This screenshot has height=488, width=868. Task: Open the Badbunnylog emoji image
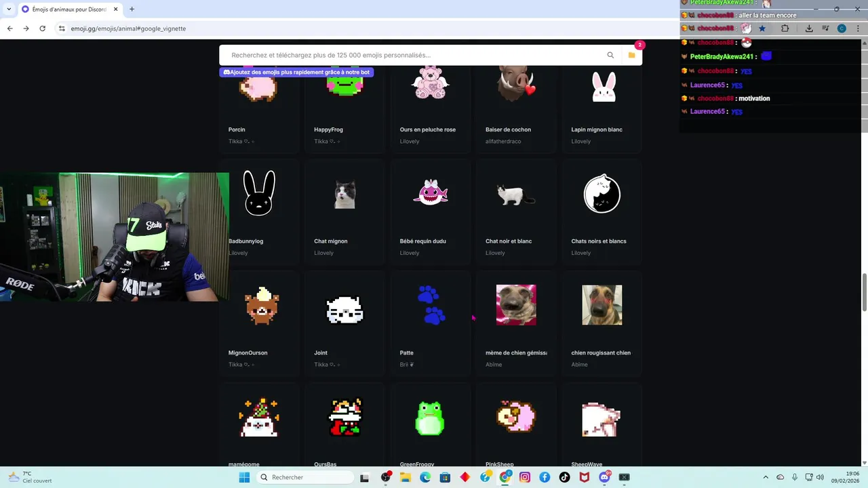(259, 194)
